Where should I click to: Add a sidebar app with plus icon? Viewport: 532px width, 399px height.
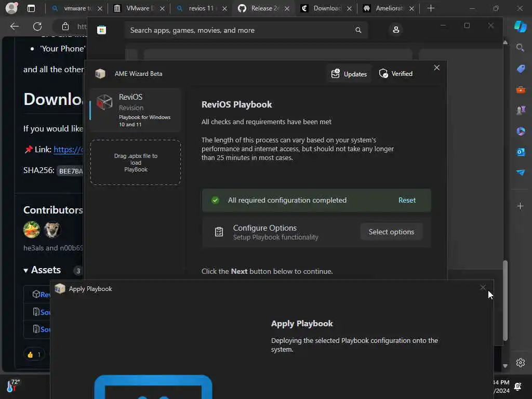pyautogui.click(x=520, y=206)
